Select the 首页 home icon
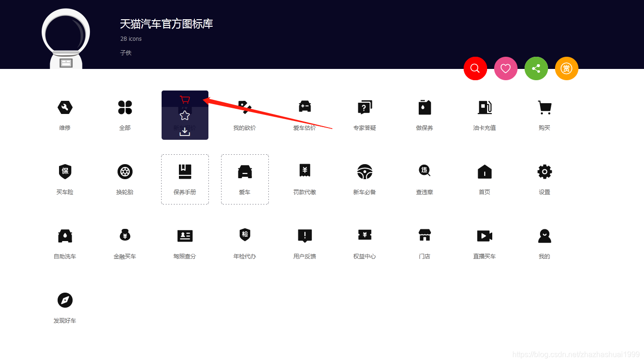The width and height of the screenshot is (644, 363). pos(485,172)
